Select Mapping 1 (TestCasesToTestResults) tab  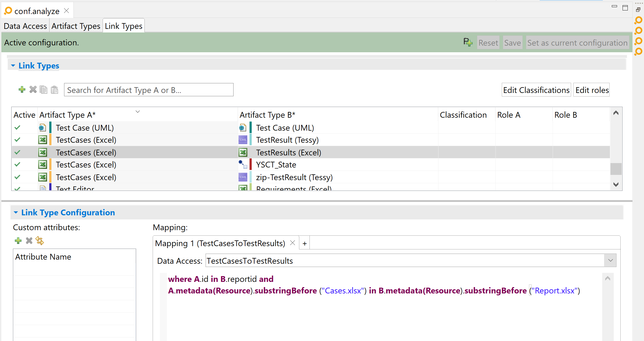pos(220,243)
